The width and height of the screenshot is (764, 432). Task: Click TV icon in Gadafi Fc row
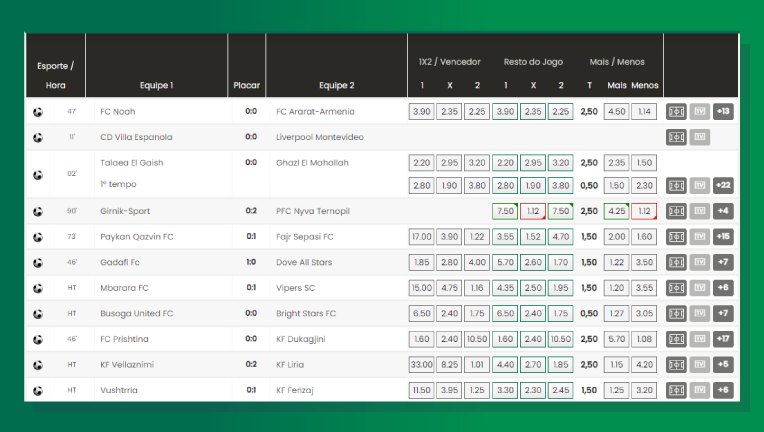click(700, 262)
